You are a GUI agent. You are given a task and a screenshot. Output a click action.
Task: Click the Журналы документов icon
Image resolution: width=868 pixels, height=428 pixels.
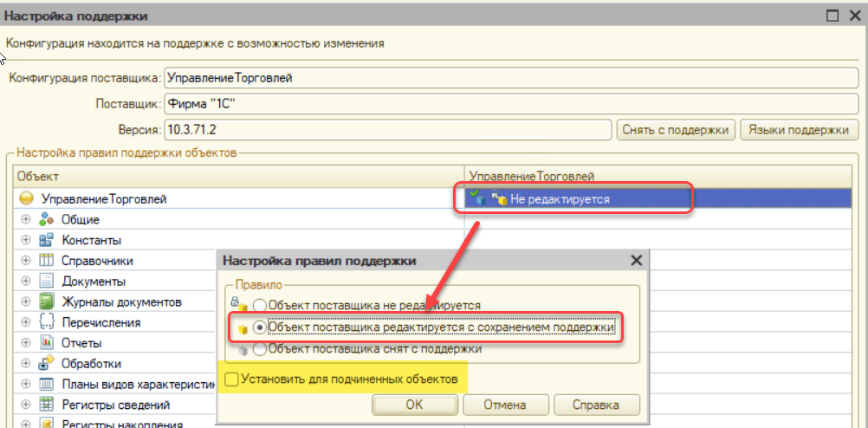coord(46,302)
